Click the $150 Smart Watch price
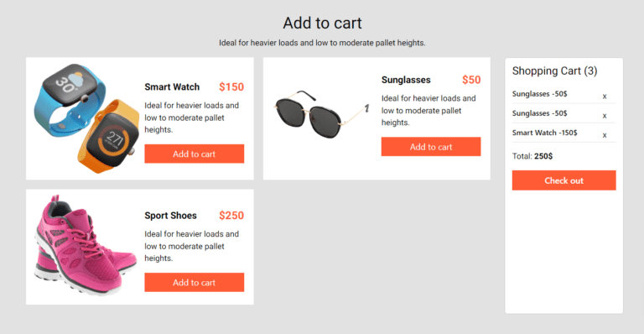The image size is (644, 334). pos(231,87)
